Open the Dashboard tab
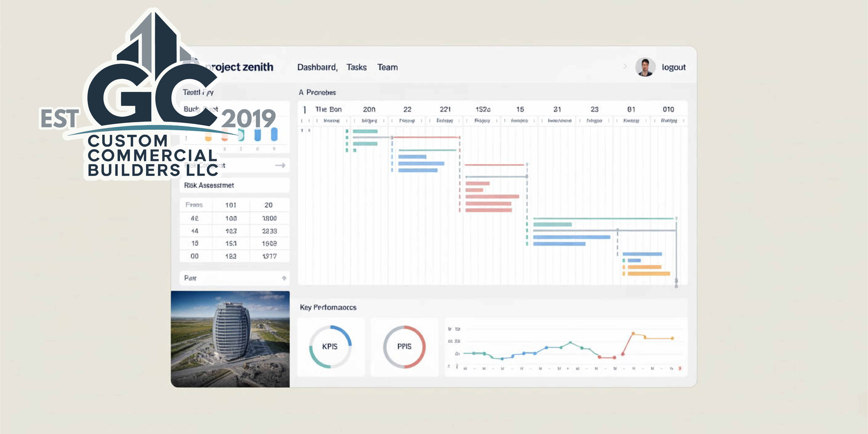 pyautogui.click(x=317, y=67)
